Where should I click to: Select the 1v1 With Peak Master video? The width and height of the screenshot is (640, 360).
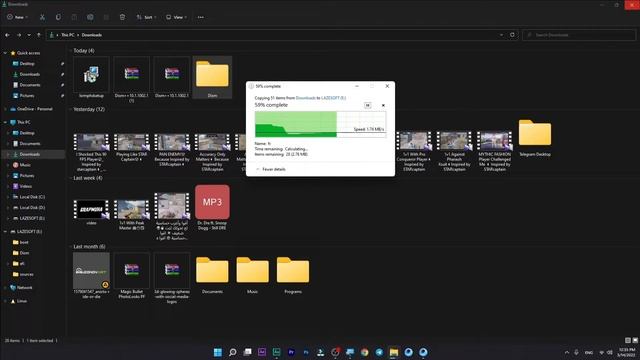point(131,215)
